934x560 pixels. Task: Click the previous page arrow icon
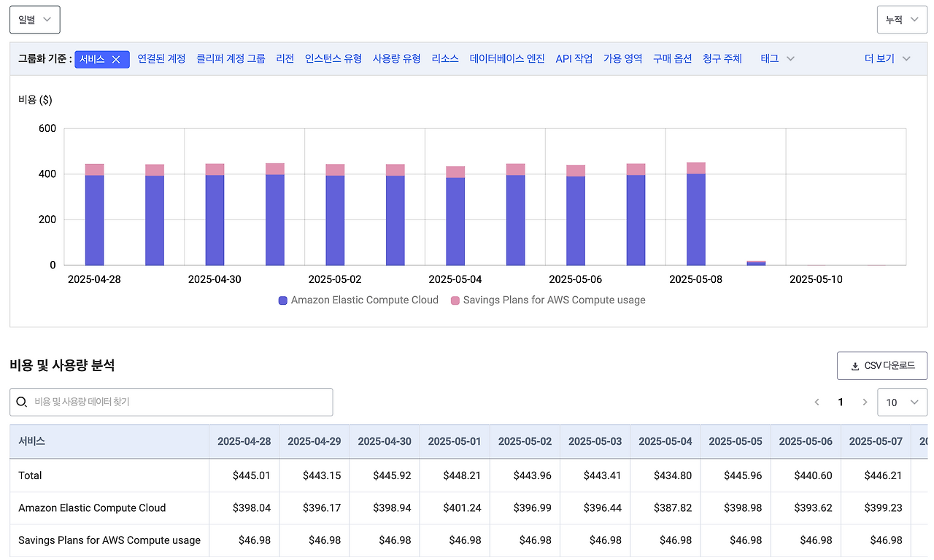click(817, 402)
